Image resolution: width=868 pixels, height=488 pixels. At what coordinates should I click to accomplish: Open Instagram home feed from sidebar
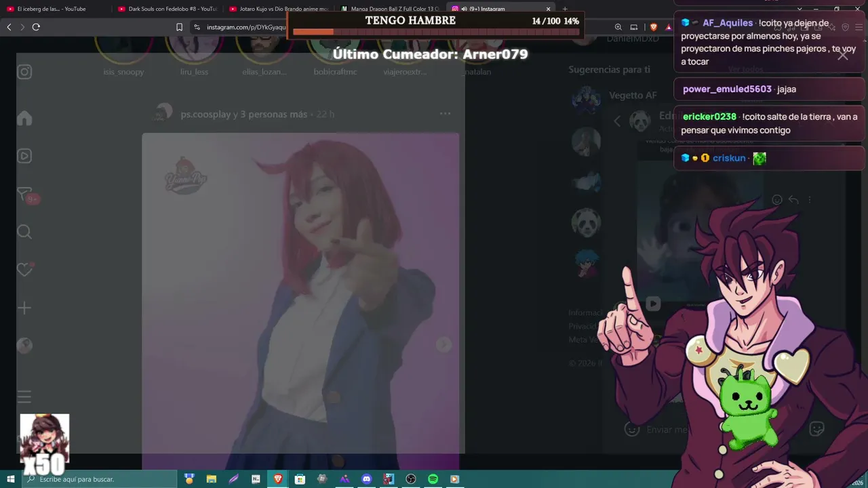point(24,118)
